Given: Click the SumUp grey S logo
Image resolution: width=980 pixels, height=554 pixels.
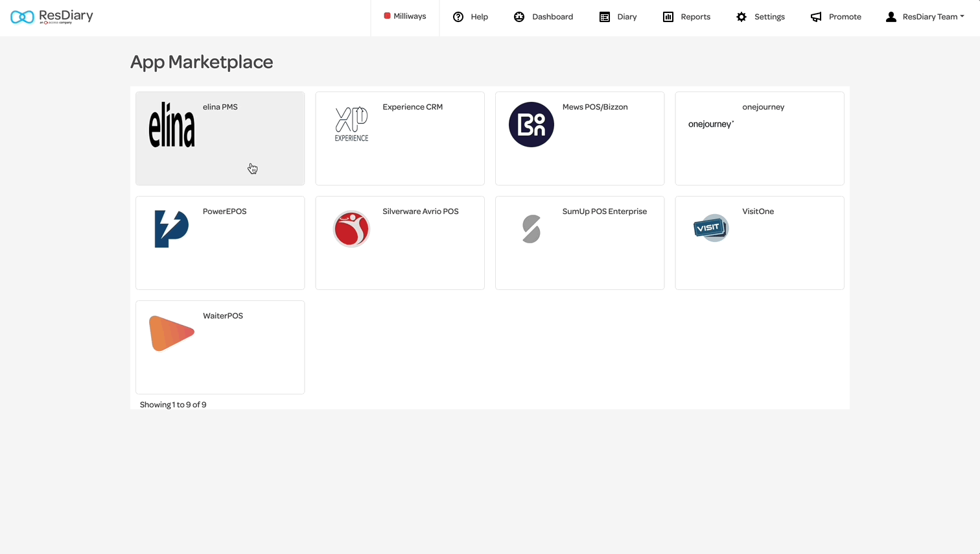Looking at the screenshot, I should (531, 229).
